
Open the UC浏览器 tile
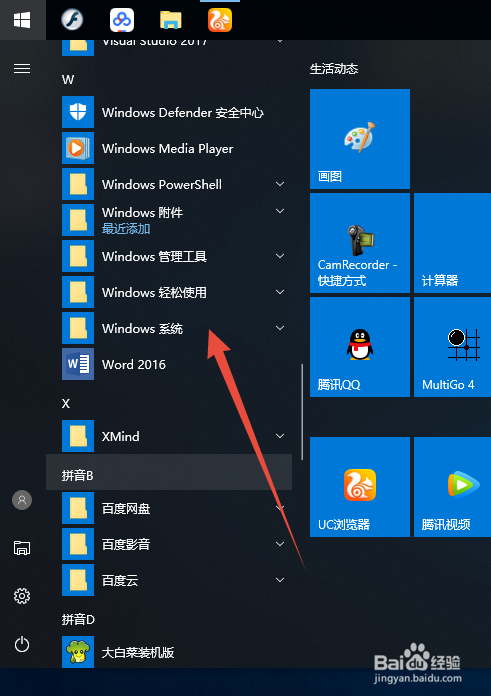360,487
